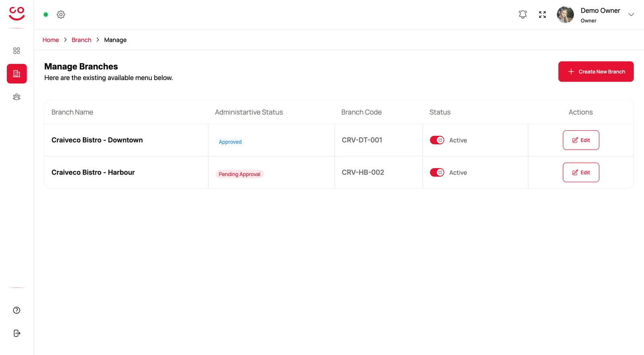
Task: Toggle Active status for Downtown branch
Action: pos(437,140)
